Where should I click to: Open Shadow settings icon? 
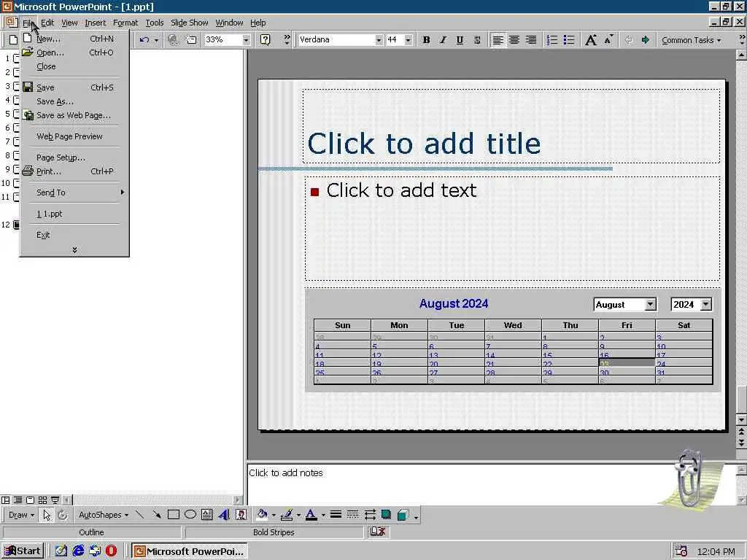386,515
